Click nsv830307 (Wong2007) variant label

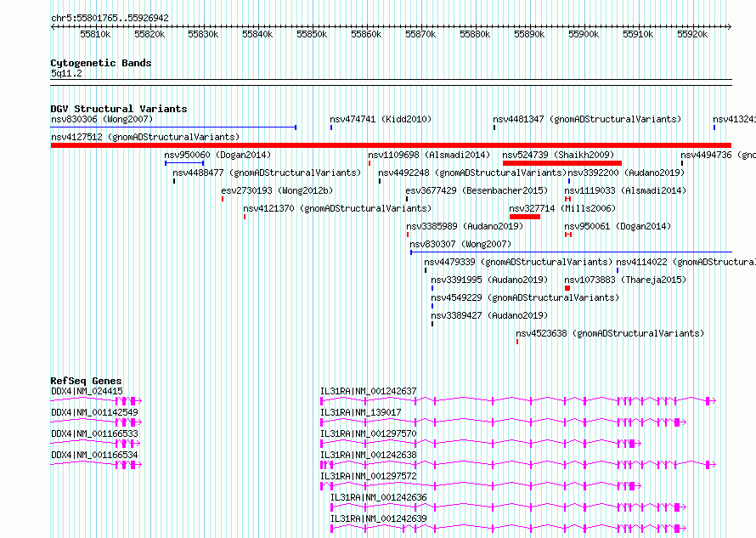point(460,244)
